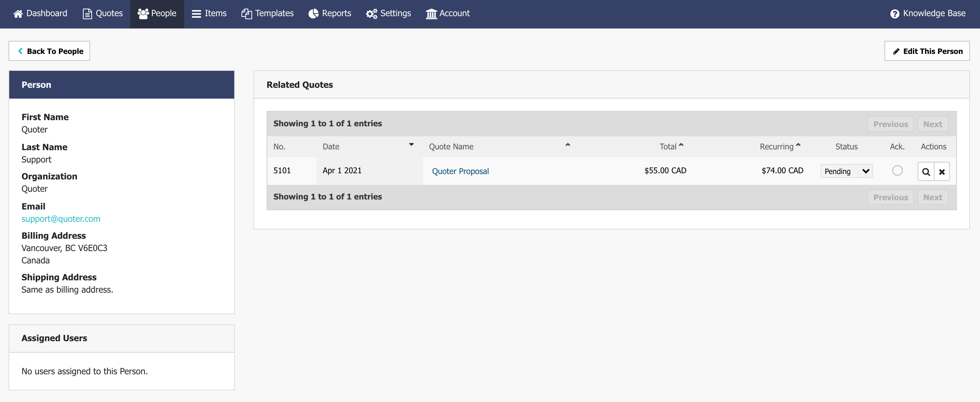Go Back To People
This screenshot has width=980, height=402.
(x=49, y=51)
